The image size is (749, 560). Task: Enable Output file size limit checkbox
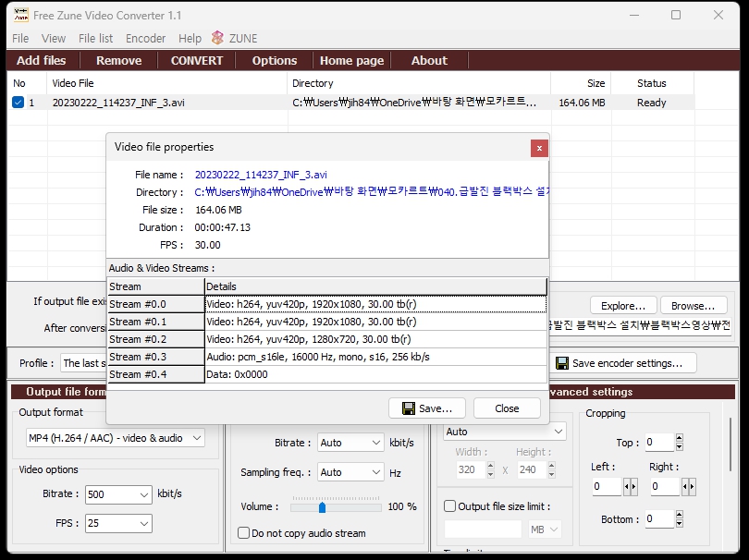[x=450, y=506]
